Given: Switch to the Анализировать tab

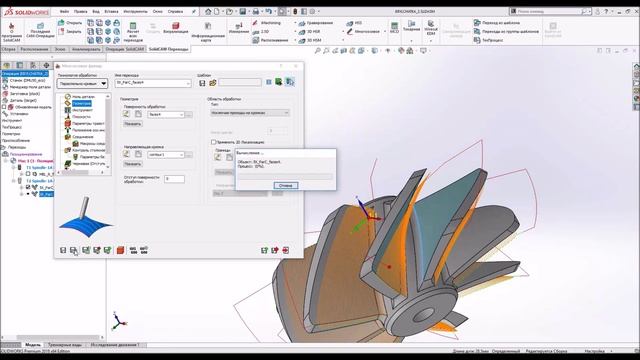Looking at the screenshot, I should [x=86, y=49].
